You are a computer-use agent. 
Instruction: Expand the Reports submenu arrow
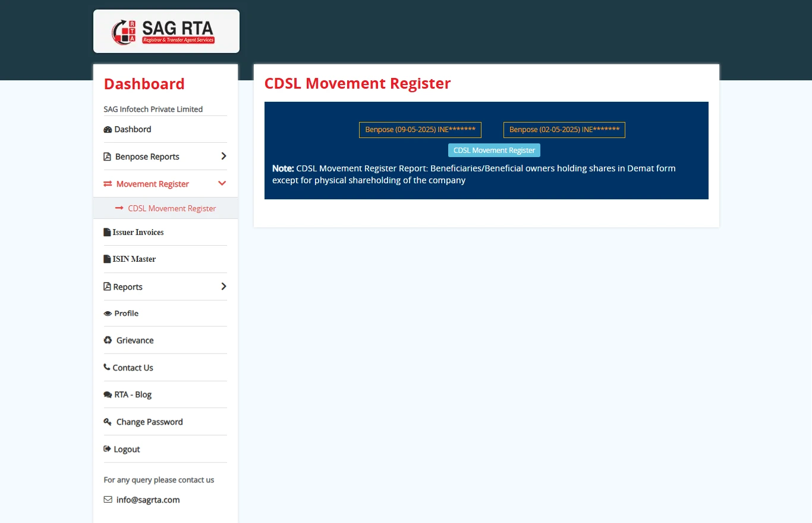tap(224, 287)
